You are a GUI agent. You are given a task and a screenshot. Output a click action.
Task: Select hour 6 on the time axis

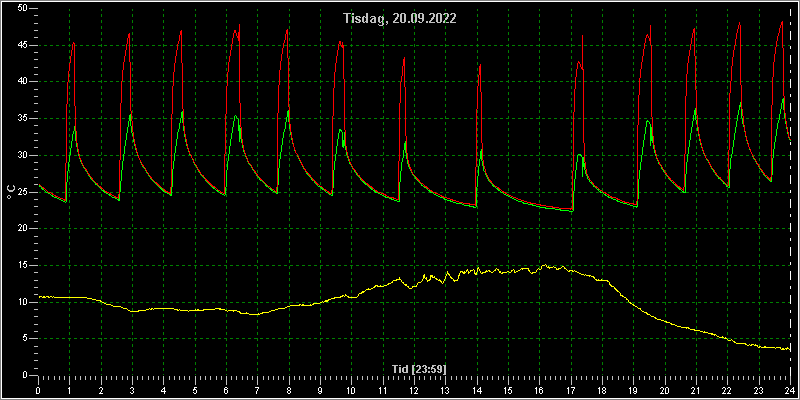point(226,390)
